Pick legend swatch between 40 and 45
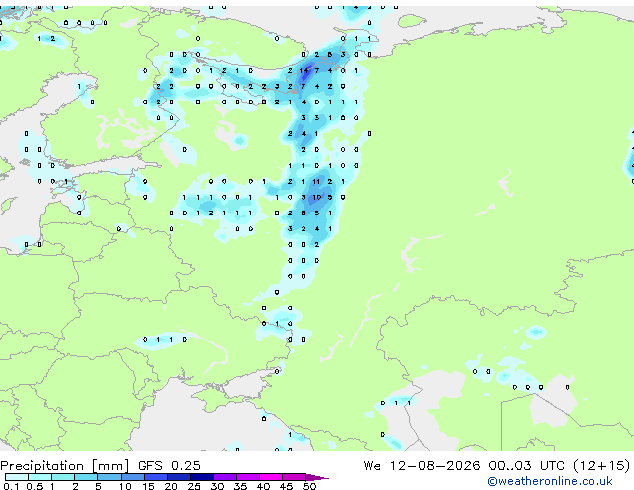 coord(271,477)
